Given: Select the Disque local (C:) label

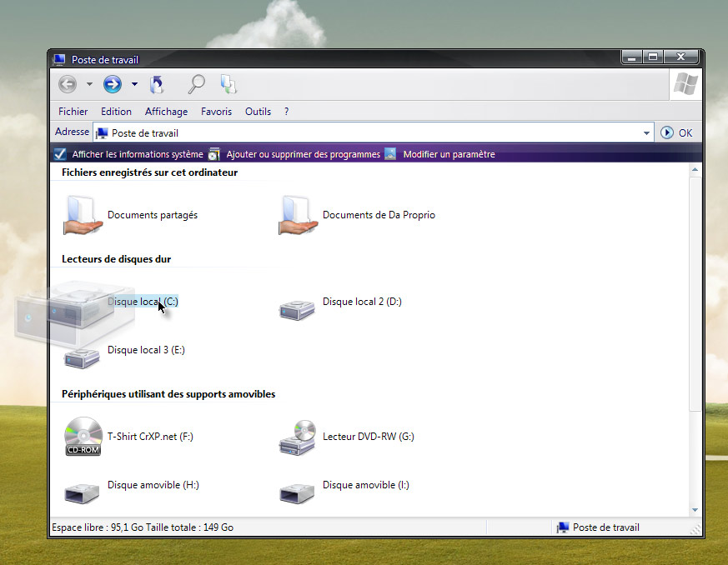Looking at the screenshot, I should [143, 302].
